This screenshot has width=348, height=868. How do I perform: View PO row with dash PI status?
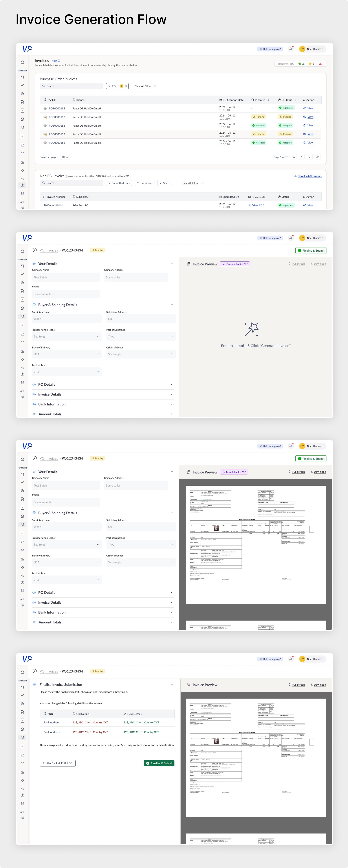(x=308, y=109)
